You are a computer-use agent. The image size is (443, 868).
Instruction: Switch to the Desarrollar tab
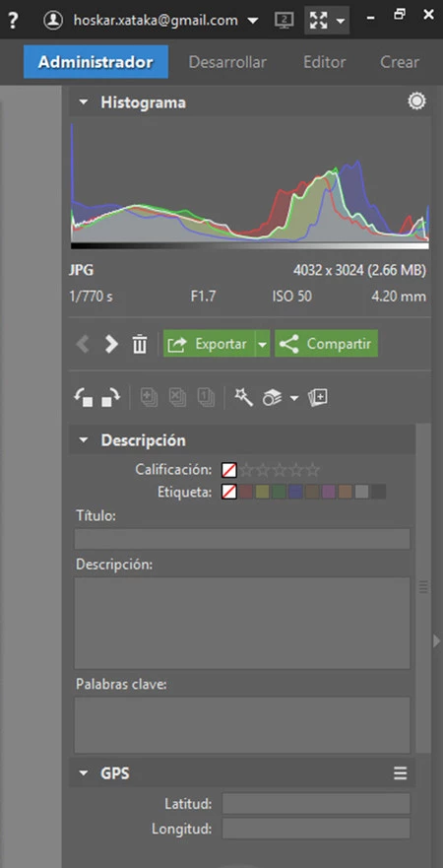pyautogui.click(x=227, y=62)
